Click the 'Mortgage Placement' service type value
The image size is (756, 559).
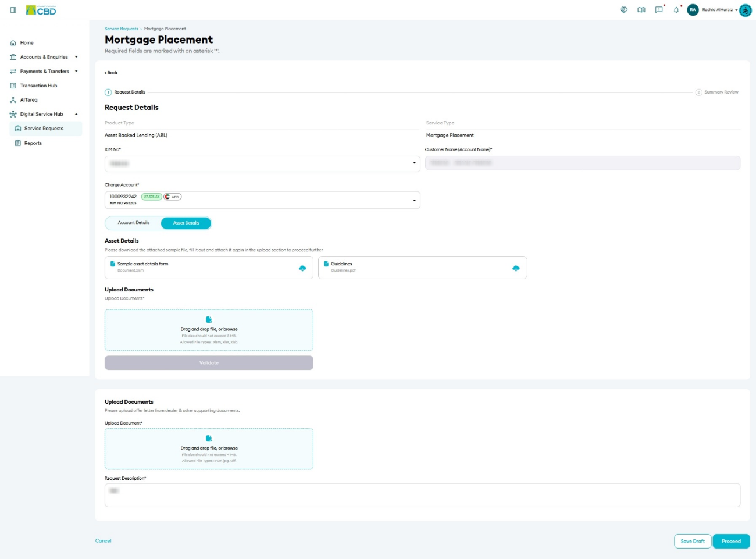click(450, 136)
